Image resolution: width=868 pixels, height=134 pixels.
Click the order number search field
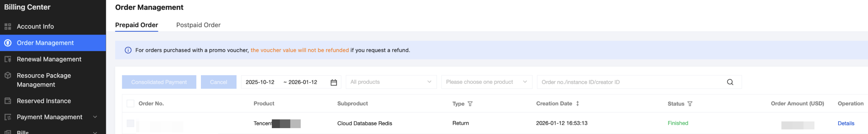point(630,82)
